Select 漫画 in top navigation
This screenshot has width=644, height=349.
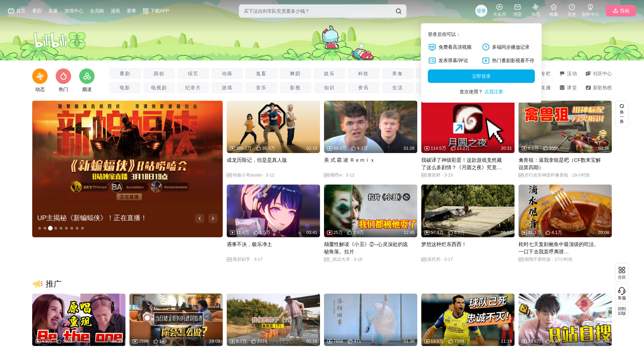pyautogui.click(x=115, y=11)
